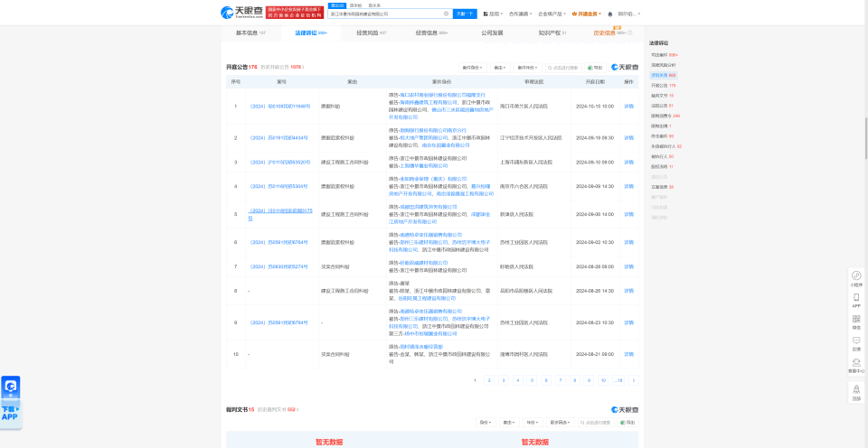Switch to the 经营信息 tab
Viewport: 868px width, 448px height.
coord(432,33)
